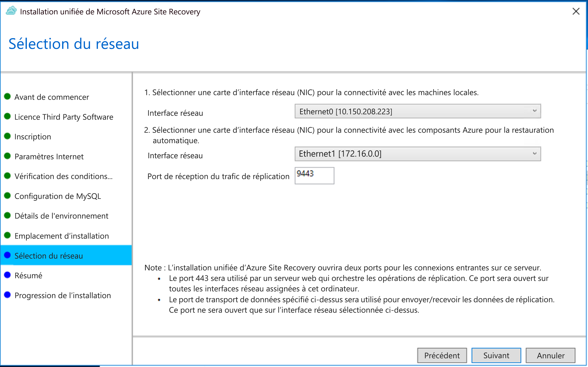Select the Configuration de MySQL step

pyautogui.click(x=58, y=196)
